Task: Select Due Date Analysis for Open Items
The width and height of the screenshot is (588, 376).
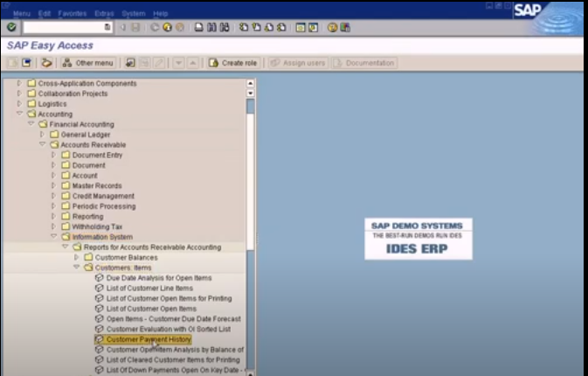Action: [x=154, y=278]
